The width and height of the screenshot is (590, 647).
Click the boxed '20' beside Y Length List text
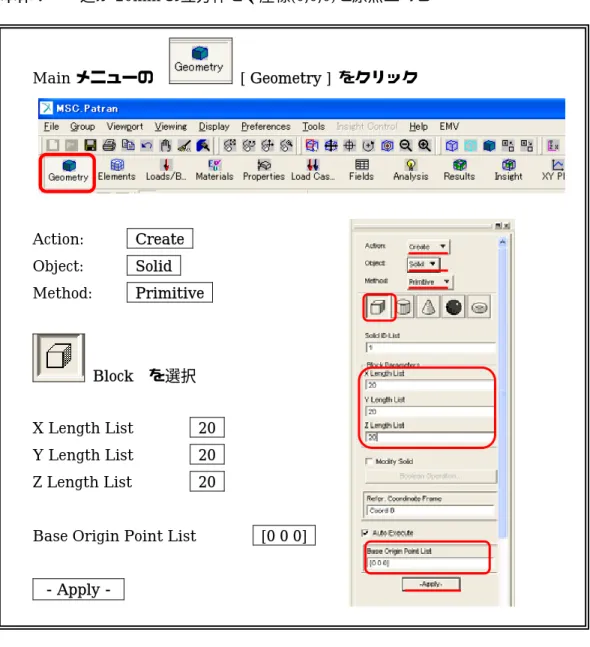click(207, 454)
